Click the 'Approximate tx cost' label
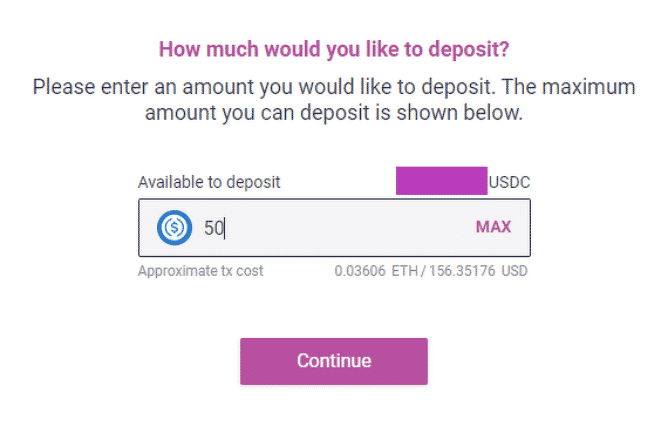This screenshot has width=661, height=426. click(201, 271)
